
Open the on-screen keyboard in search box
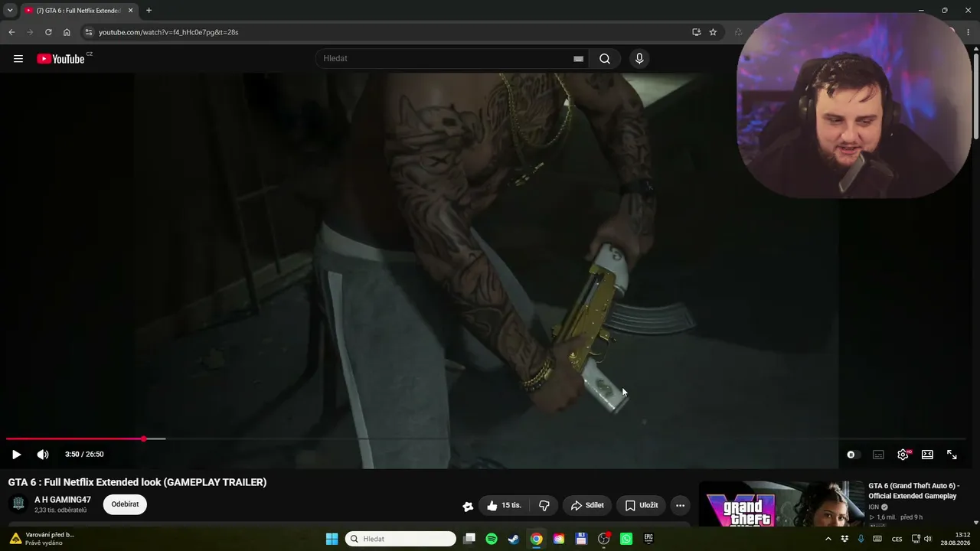[579, 59]
